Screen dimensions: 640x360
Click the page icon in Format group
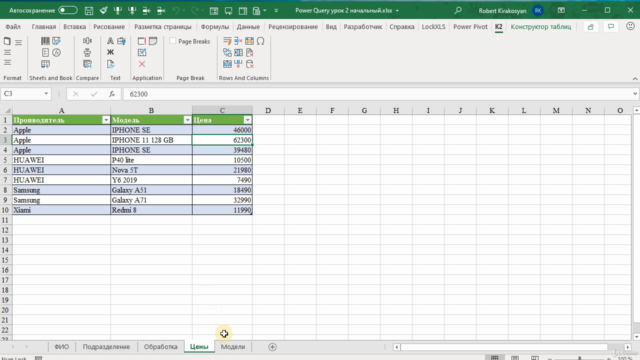[7, 41]
